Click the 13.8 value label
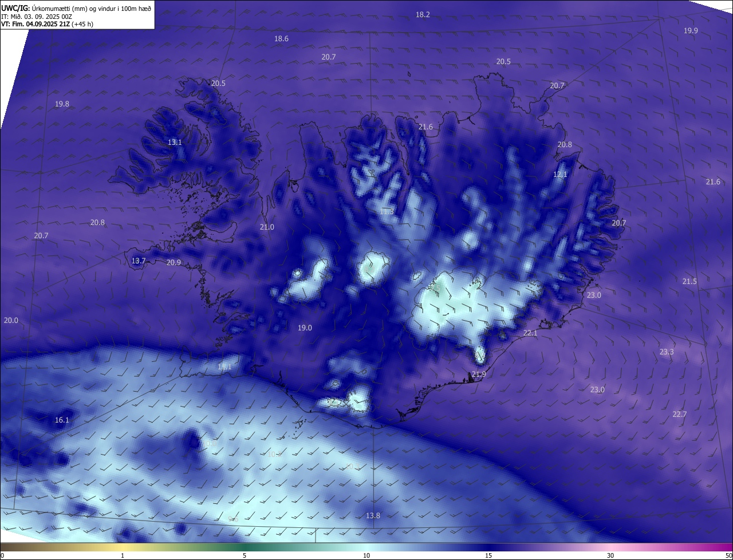 click(x=373, y=515)
